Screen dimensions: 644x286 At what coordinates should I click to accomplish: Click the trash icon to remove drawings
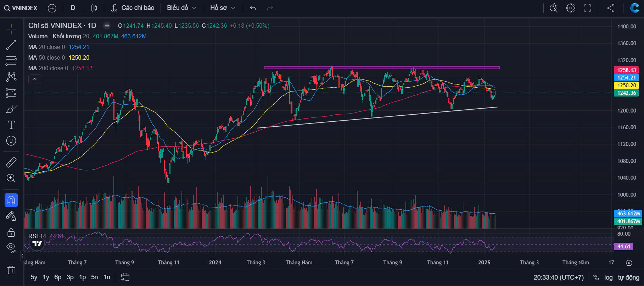(x=11, y=270)
